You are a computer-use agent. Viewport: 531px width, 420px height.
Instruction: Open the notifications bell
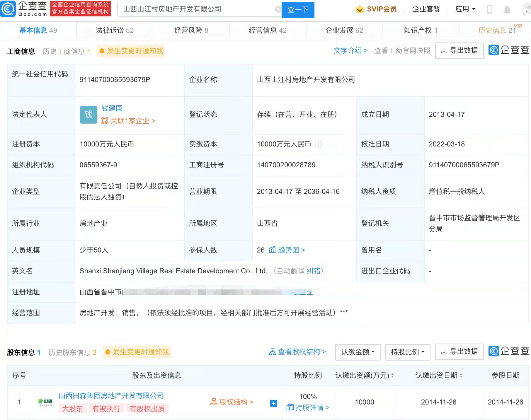(x=507, y=10)
